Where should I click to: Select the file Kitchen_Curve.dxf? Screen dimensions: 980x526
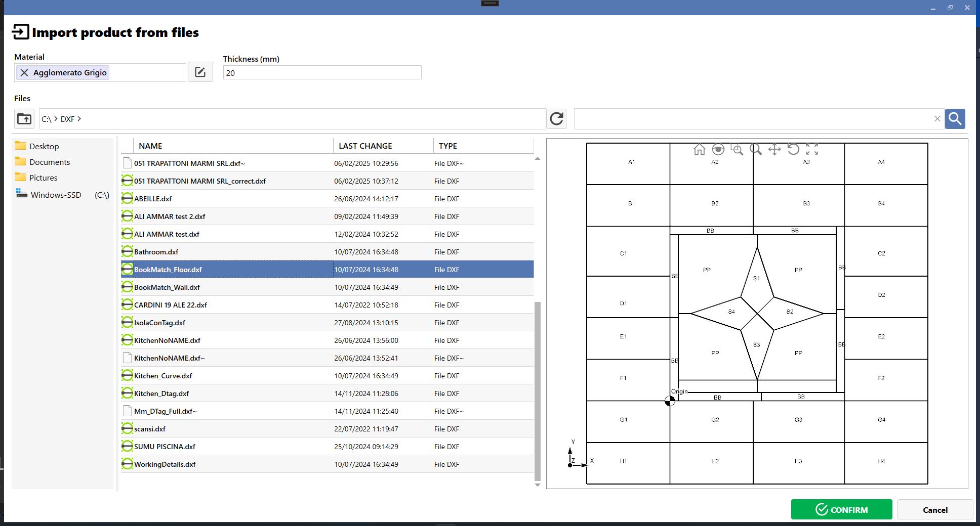coord(327,376)
